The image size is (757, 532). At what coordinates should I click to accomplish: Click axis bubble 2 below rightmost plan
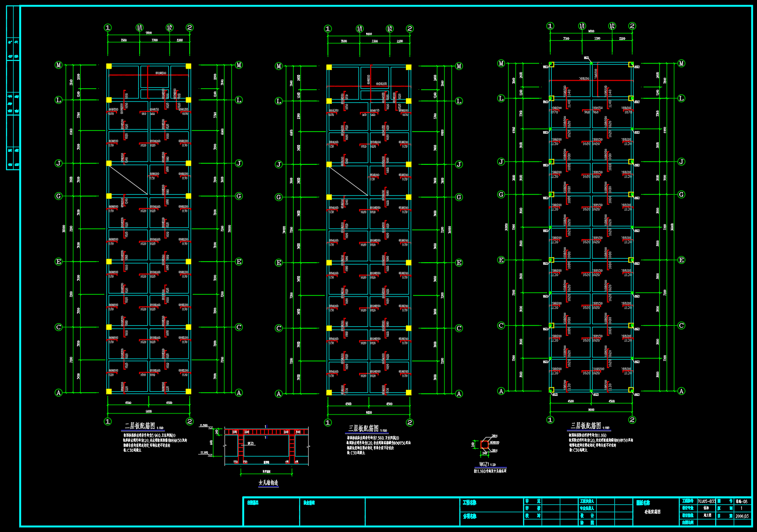pyautogui.click(x=632, y=420)
